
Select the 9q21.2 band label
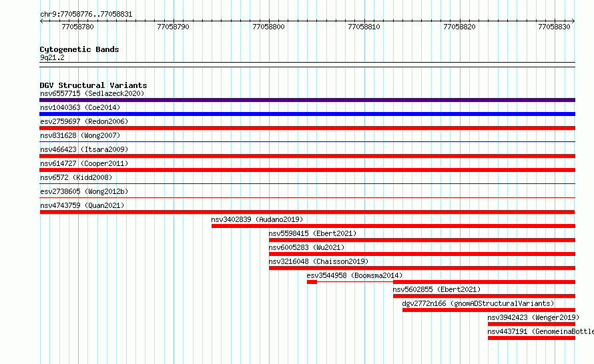point(52,57)
